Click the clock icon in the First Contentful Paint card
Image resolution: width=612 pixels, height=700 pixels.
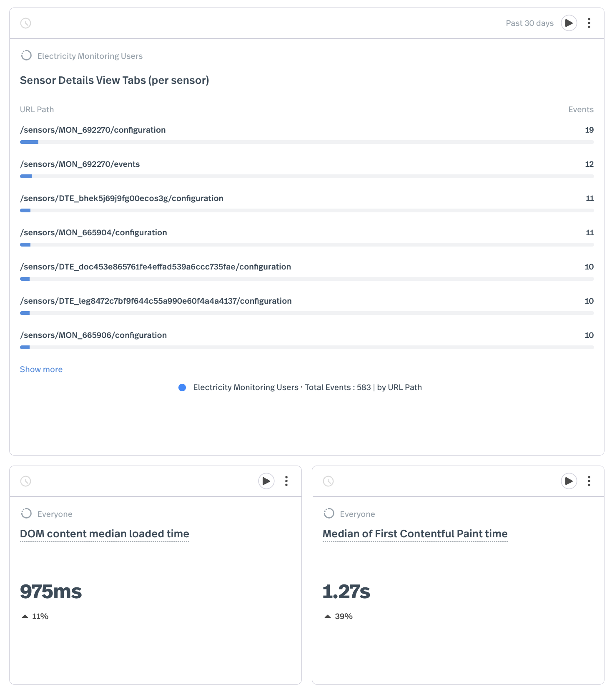tap(329, 481)
